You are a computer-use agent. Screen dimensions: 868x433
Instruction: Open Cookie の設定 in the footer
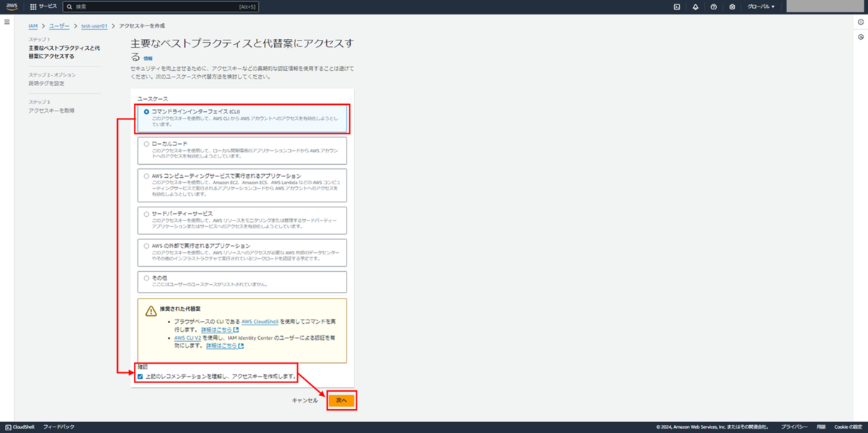[x=848, y=427]
